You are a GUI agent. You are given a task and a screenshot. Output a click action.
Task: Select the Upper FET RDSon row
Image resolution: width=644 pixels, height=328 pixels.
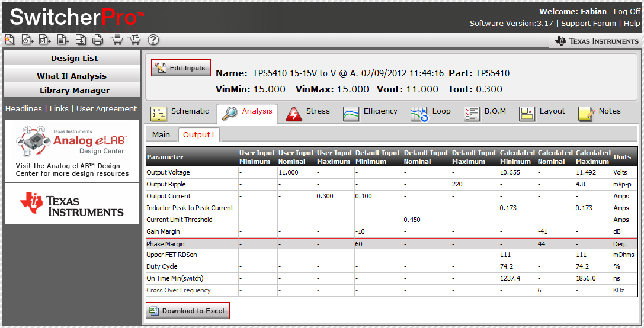coord(392,255)
